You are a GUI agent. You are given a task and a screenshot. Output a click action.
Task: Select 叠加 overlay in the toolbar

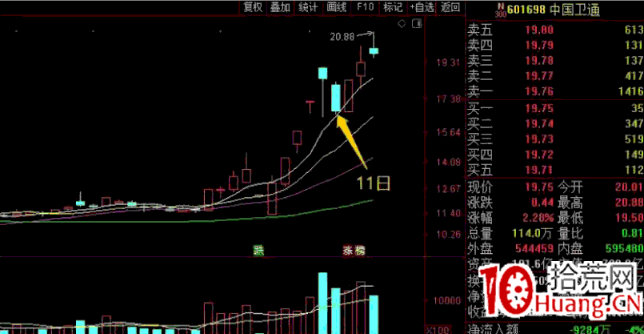(281, 6)
